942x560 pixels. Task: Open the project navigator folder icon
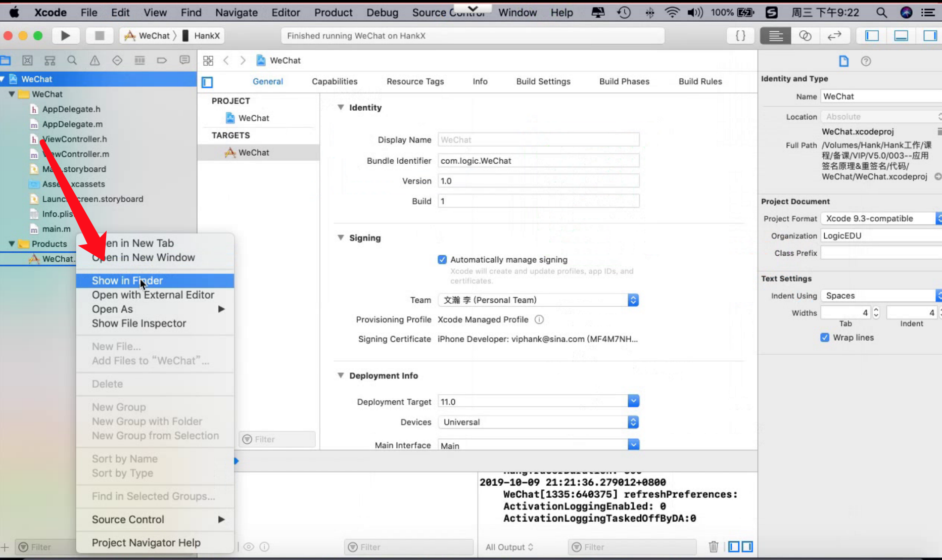pos(6,61)
